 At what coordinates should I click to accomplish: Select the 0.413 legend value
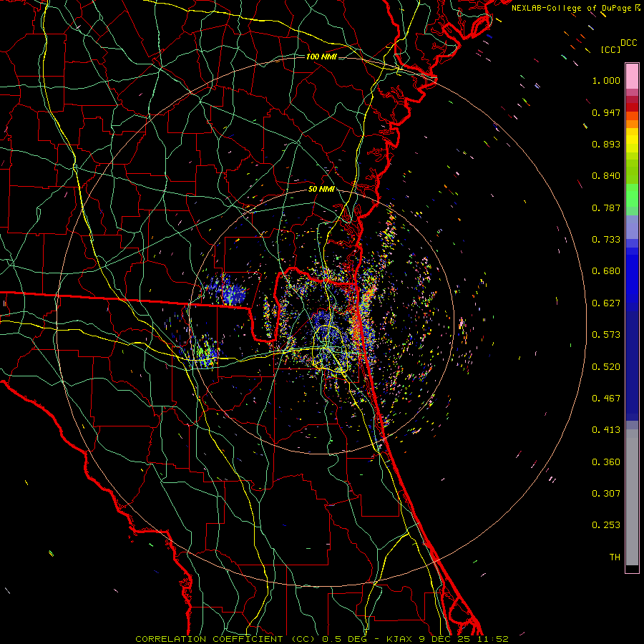[606, 430]
